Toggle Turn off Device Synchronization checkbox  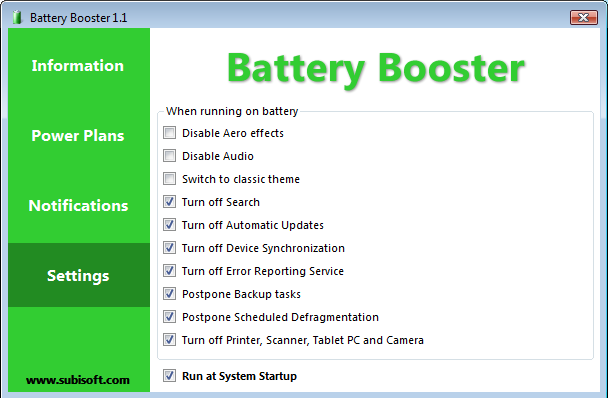coord(169,247)
